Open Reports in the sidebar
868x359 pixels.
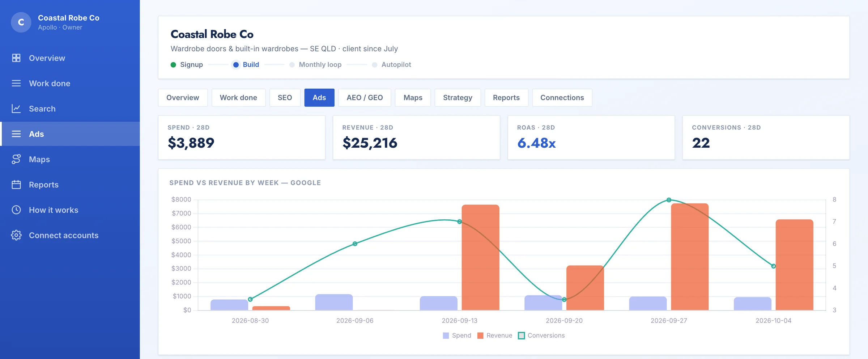pyautogui.click(x=70, y=185)
